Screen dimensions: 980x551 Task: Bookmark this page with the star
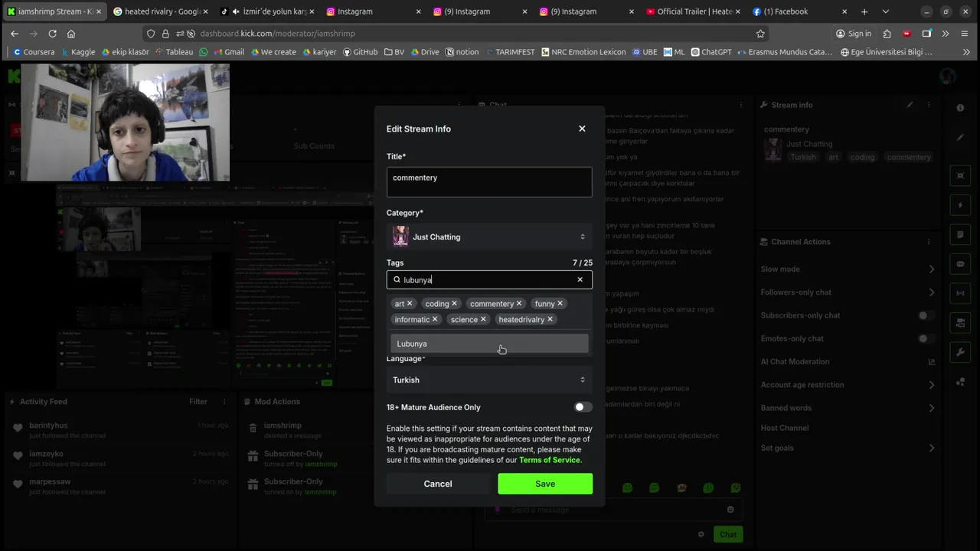coord(760,34)
